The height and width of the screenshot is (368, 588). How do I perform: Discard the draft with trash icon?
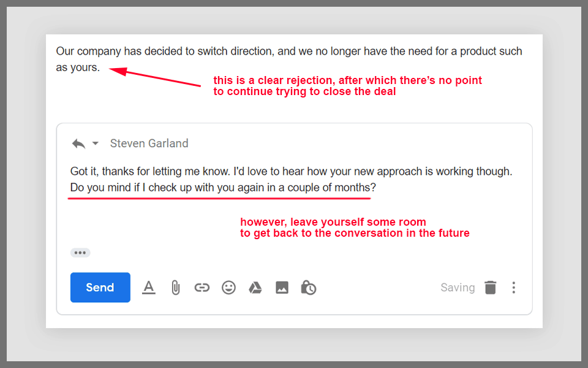coord(491,288)
